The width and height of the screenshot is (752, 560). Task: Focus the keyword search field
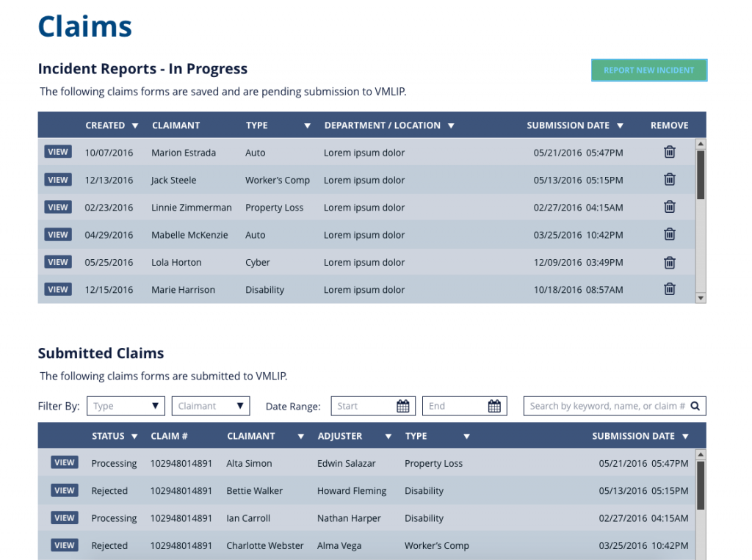[x=615, y=406]
